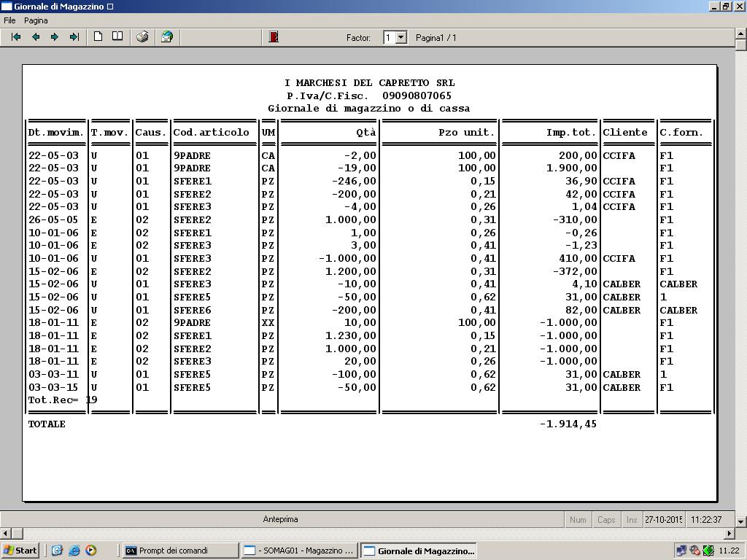Click the show desktop quick launch icon

click(x=57, y=551)
